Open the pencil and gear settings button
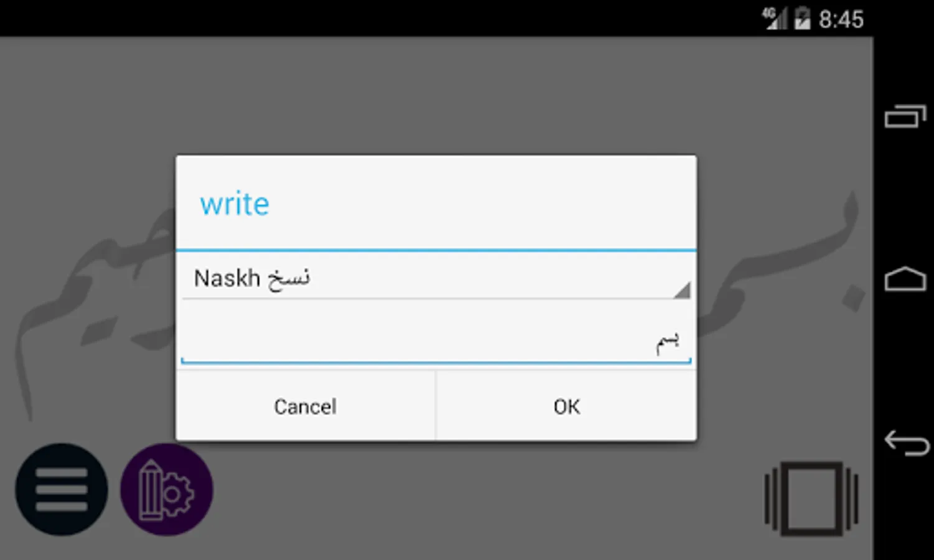934x560 pixels. tap(167, 489)
